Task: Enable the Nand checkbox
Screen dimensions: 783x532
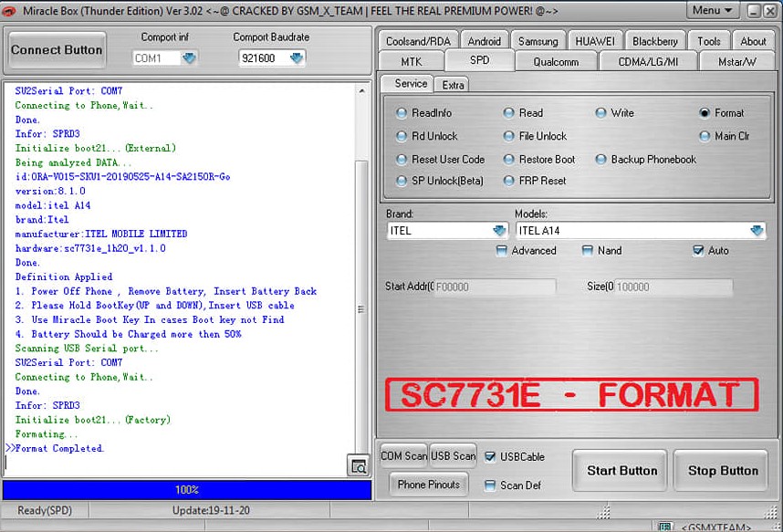Action: coord(588,250)
